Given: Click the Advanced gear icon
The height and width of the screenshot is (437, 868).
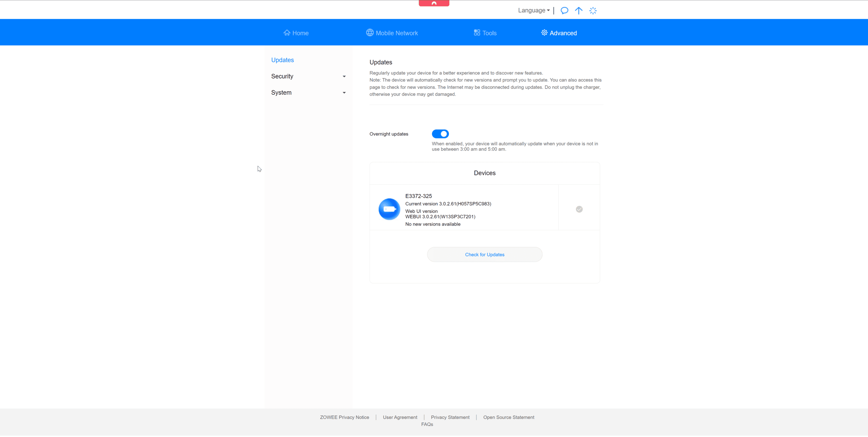Looking at the screenshot, I should click(x=544, y=33).
